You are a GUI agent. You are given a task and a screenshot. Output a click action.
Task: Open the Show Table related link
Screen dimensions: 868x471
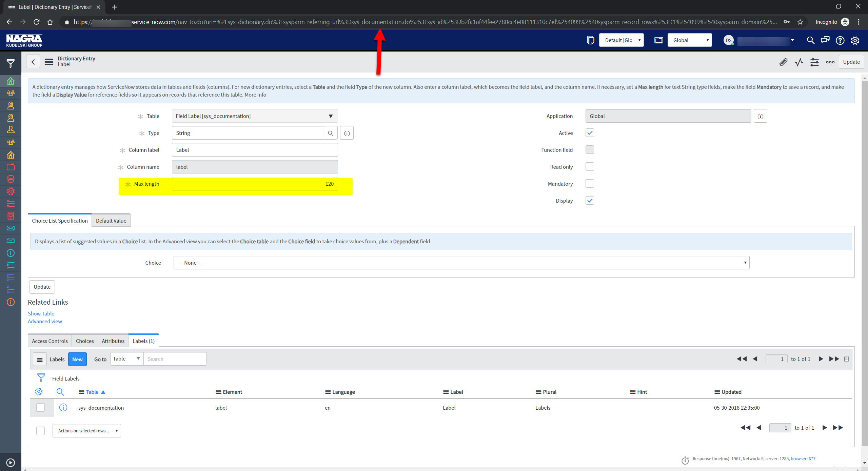(41, 313)
